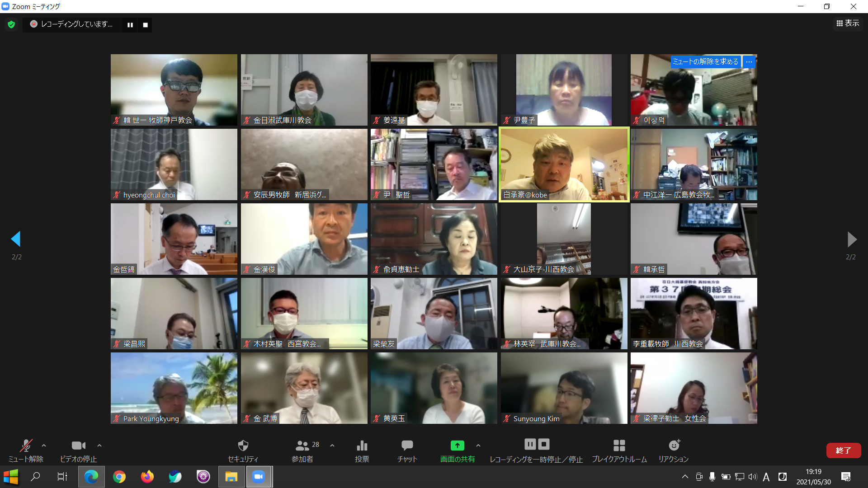
Task: Click the red End meeting button
Action: click(x=843, y=450)
